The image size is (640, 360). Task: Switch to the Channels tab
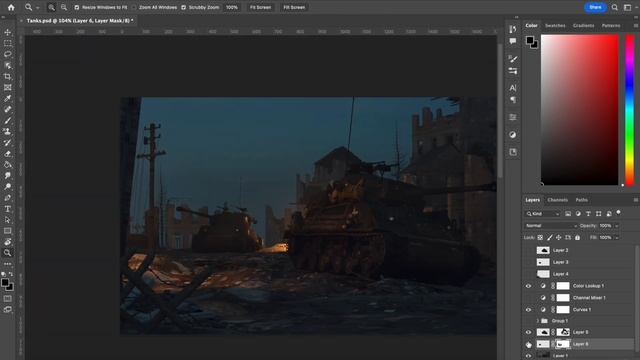558,200
